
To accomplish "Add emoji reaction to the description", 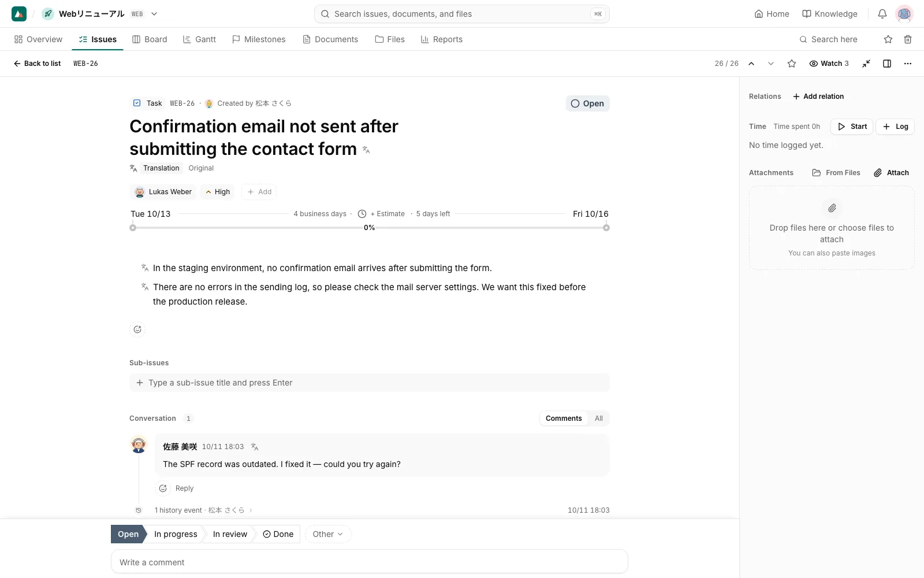I will click(137, 329).
